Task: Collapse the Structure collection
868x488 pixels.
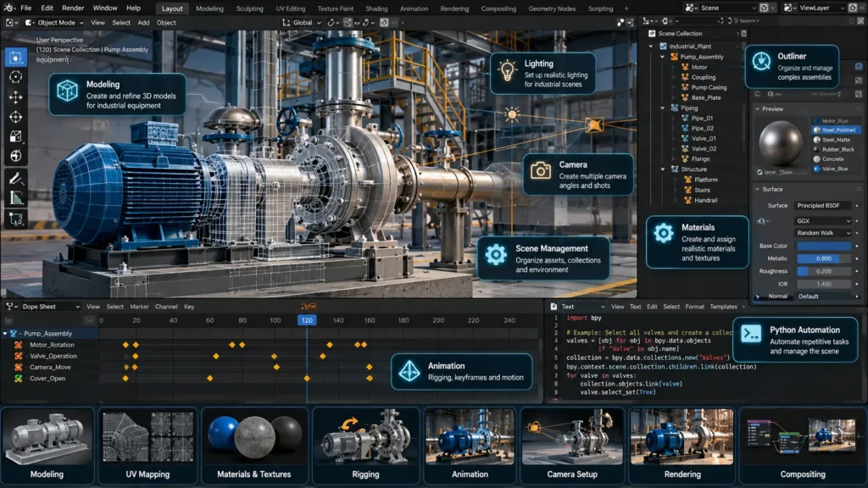Action: (x=662, y=169)
